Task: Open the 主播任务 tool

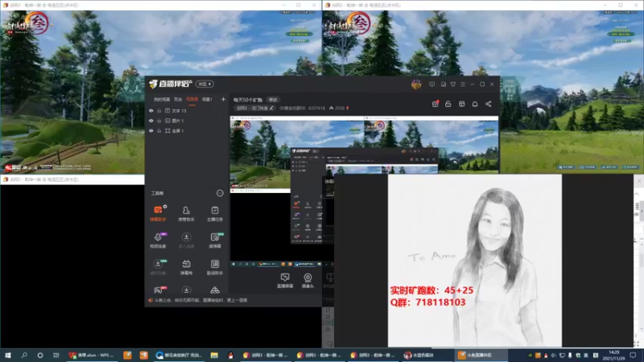Action: click(215, 213)
